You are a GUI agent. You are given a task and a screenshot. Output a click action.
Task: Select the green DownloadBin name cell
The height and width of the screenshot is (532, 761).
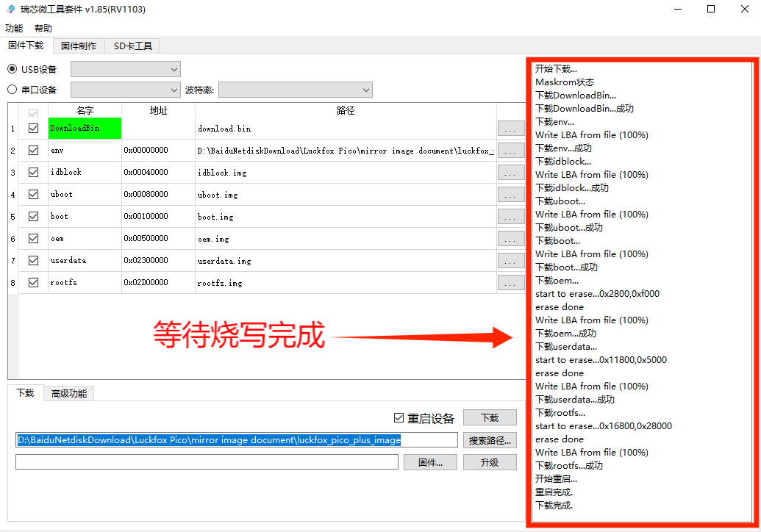click(85, 128)
